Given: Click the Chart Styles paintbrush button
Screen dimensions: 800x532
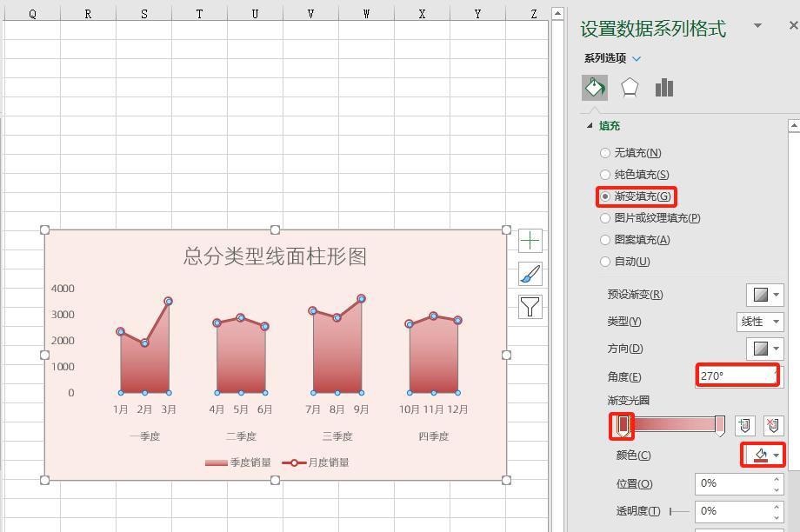Looking at the screenshot, I should click(x=530, y=274).
